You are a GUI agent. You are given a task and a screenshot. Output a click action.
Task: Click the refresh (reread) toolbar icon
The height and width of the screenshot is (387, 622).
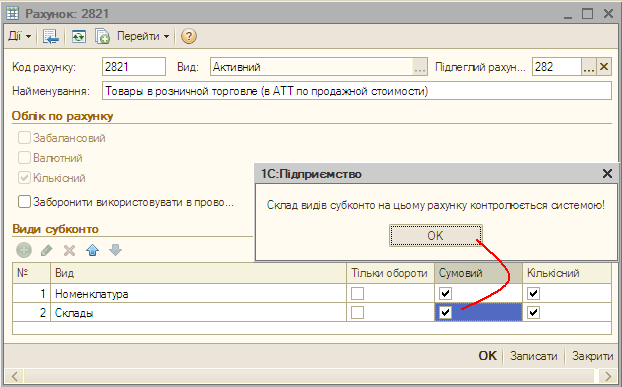click(x=79, y=36)
